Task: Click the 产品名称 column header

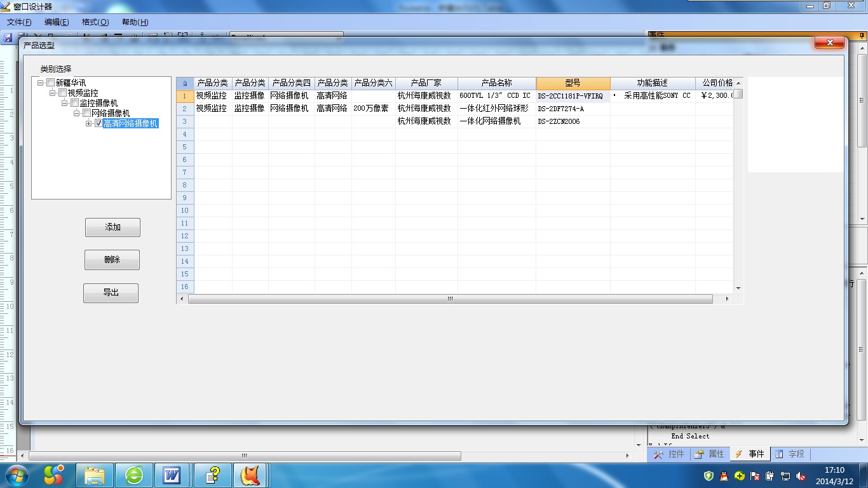Action: click(497, 83)
